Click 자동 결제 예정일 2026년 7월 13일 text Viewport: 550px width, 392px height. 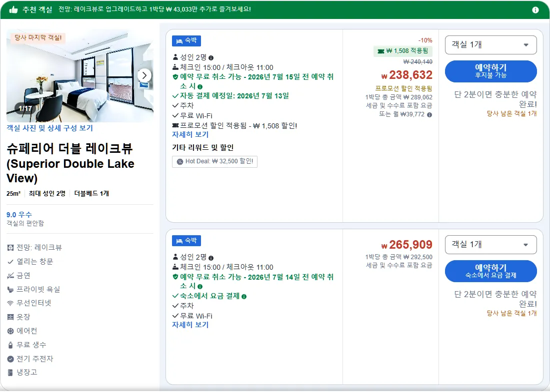(x=234, y=96)
